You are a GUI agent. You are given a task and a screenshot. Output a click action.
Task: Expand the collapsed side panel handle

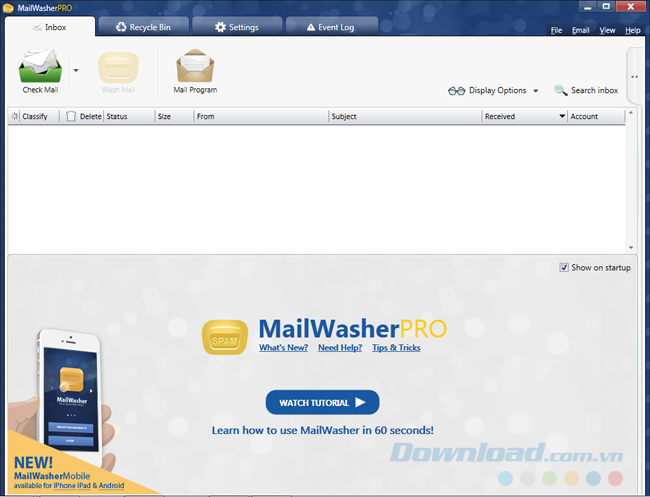pos(634,77)
